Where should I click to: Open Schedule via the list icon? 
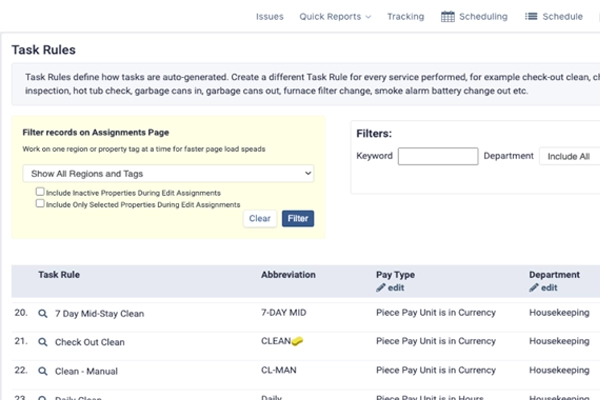click(x=531, y=16)
